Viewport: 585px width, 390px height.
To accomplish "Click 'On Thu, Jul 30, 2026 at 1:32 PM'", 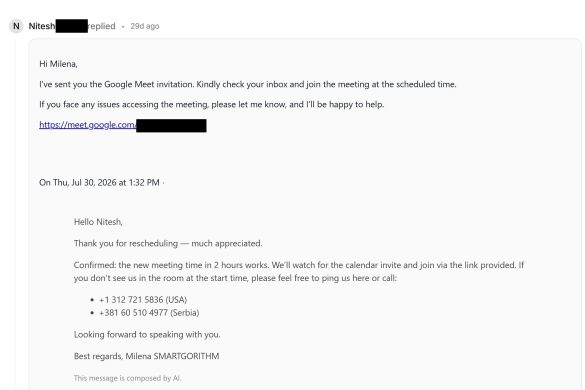I will coord(99,182).
